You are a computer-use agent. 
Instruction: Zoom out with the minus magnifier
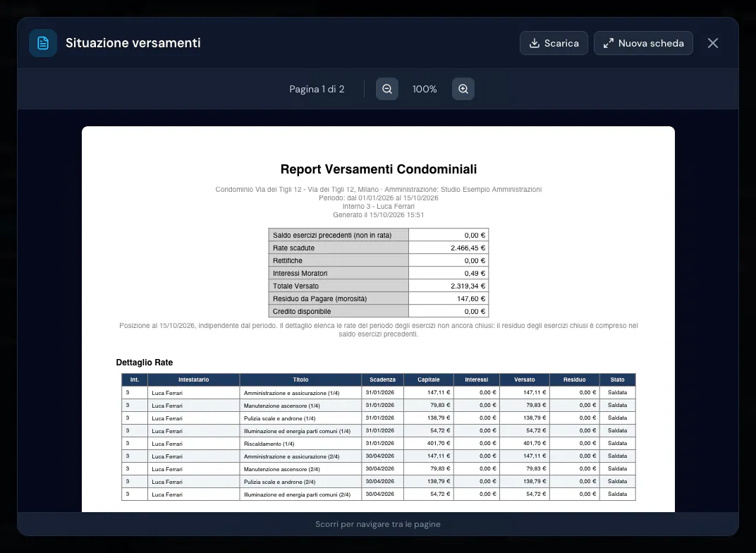(x=387, y=89)
